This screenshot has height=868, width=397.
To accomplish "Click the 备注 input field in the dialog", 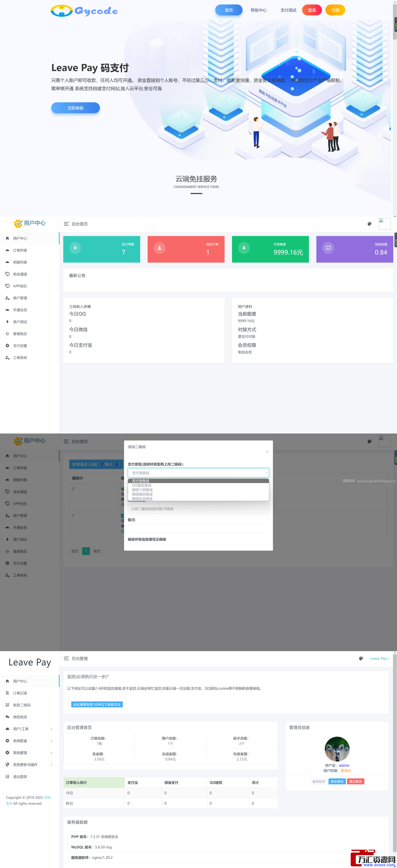I will click(198, 528).
